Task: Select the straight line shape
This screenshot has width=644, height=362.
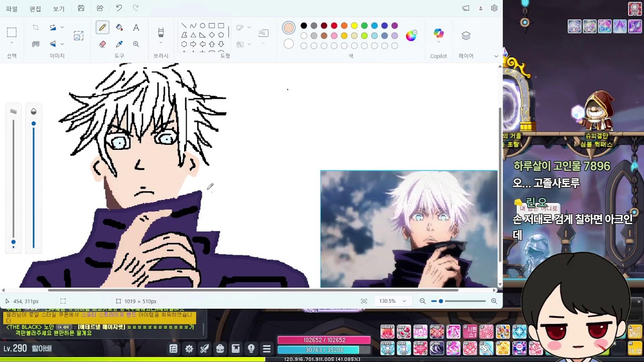Action: tap(184, 26)
